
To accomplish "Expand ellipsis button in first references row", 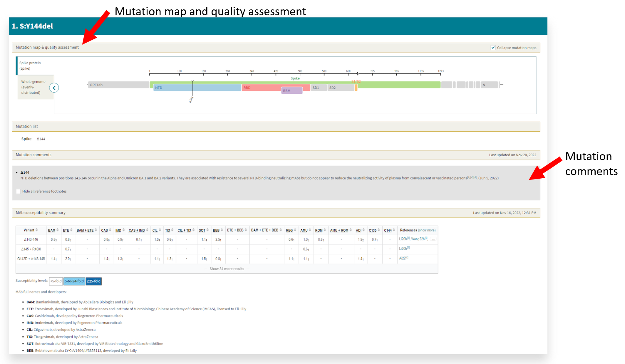I will point(433,239).
